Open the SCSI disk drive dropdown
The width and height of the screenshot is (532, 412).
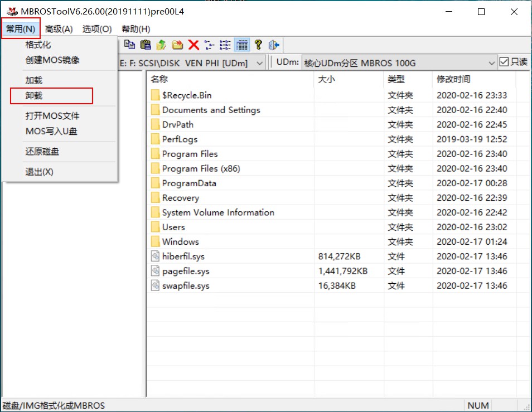tap(260, 62)
